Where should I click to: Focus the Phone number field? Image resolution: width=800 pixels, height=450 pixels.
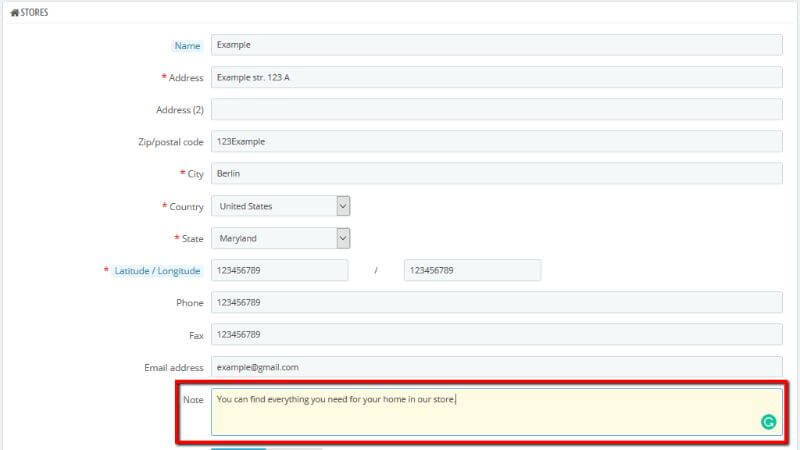(x=496, y=303)
